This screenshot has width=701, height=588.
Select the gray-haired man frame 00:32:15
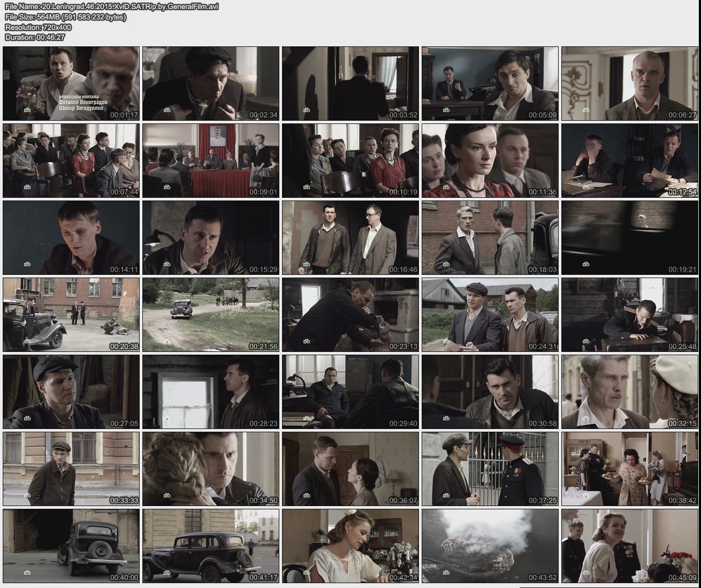pyautogui.click(x=629, y=392)
